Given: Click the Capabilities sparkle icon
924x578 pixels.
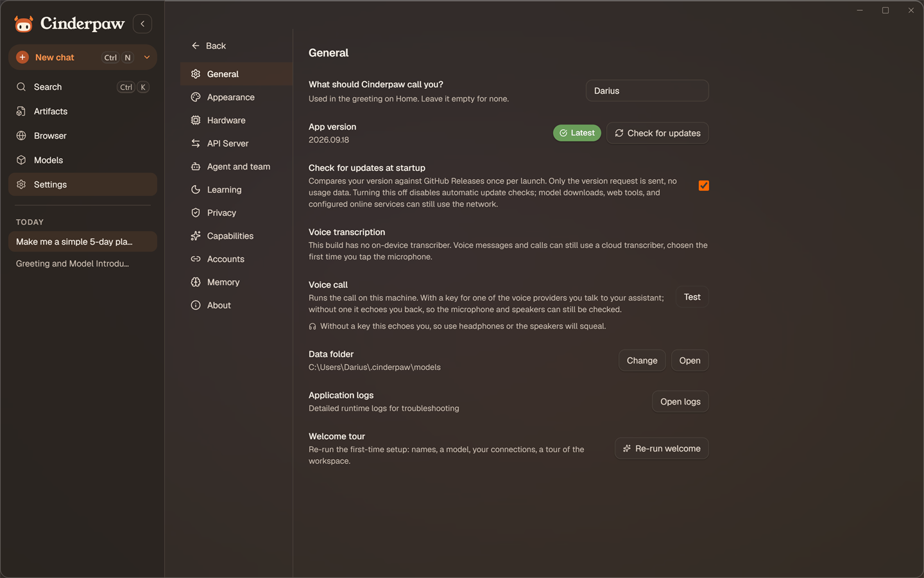Looking at the screenshot, I should pyautogui.click(x=196, y=236).
